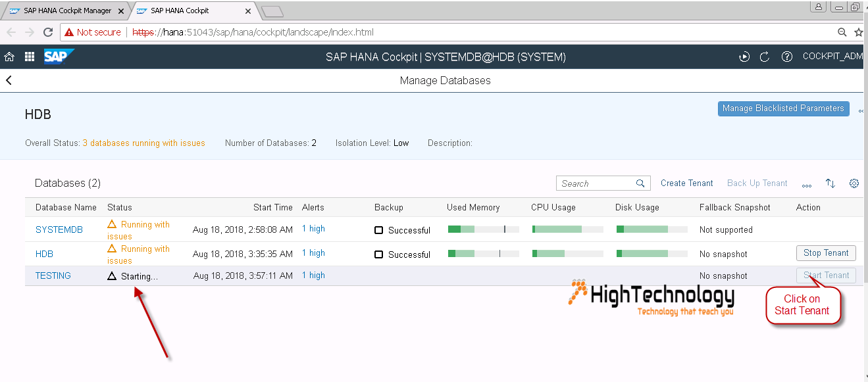Open the help question mark icon
This screenshot has width=868, height=382.
point(787,57)
